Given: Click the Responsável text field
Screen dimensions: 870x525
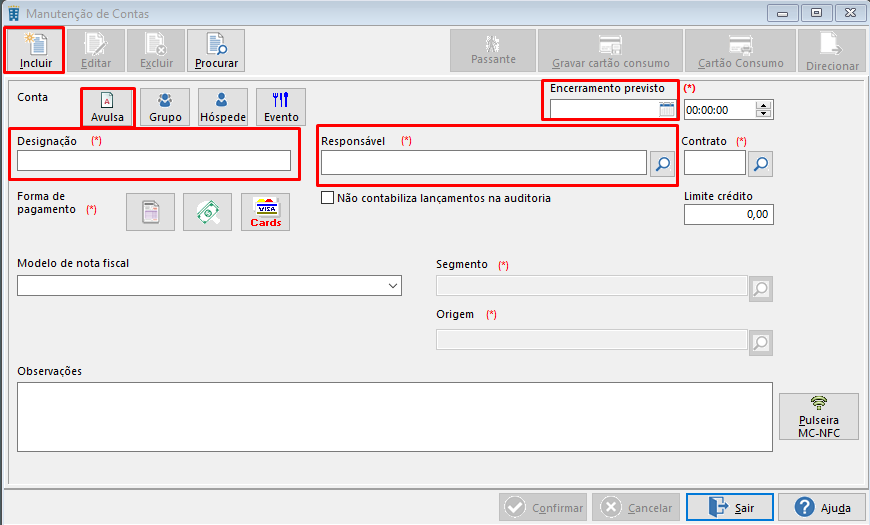Looking at the screenshot, I should (484, 163).
